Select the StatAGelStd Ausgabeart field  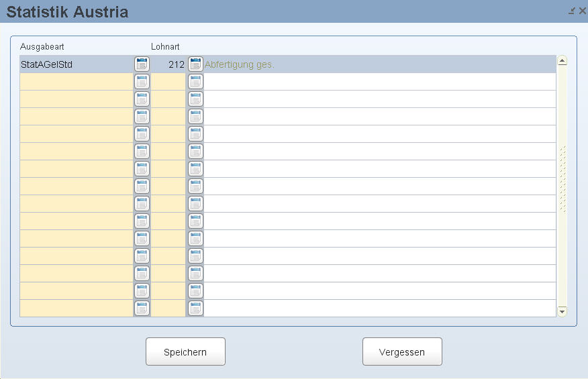tap(77, 64)
